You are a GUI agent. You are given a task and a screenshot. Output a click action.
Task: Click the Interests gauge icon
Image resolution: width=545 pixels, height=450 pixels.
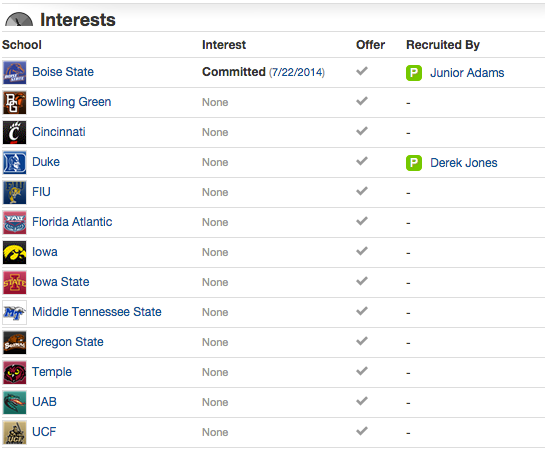pos(19,19)
